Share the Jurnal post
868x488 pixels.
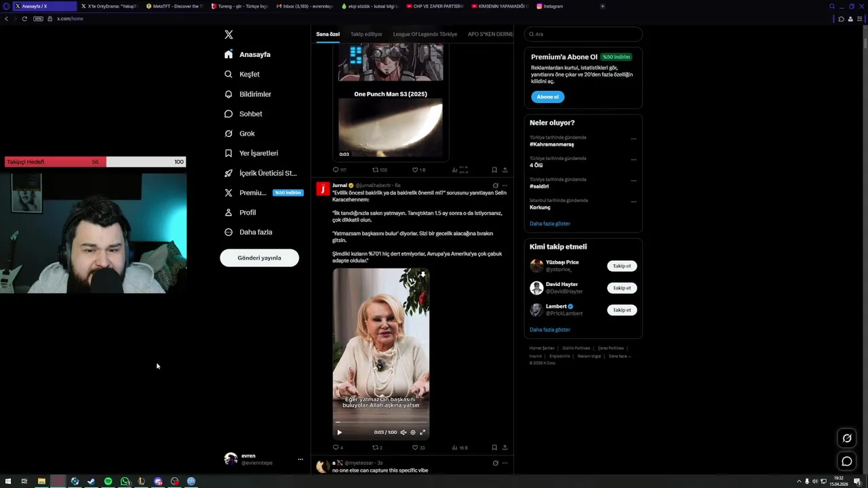click(x=505, y=447)
